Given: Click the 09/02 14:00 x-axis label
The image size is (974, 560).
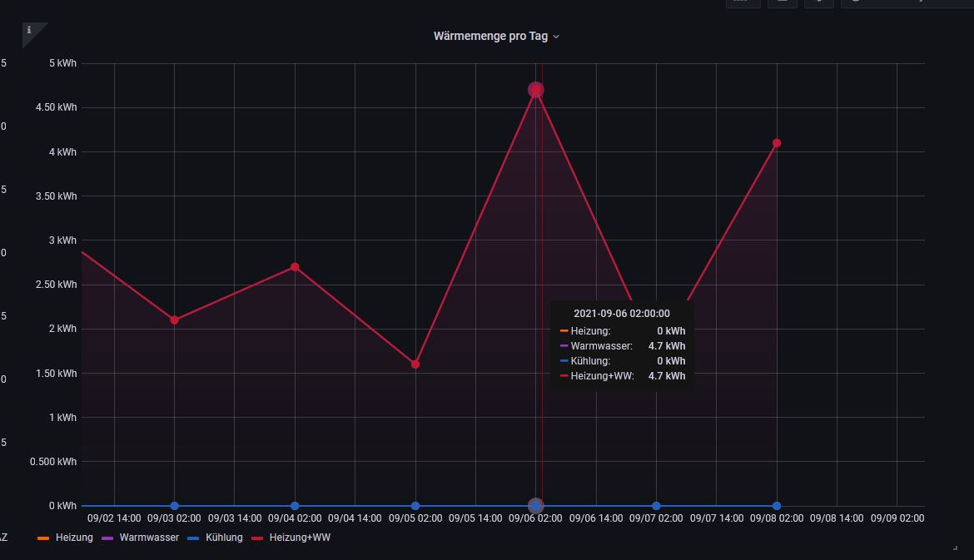Looking at the screenshot, I should (114, 518).
